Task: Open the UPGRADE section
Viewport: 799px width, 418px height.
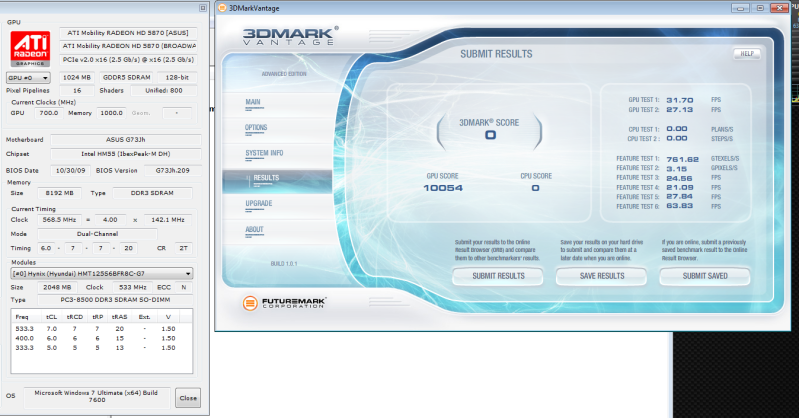Action: (x=259, y=203)
